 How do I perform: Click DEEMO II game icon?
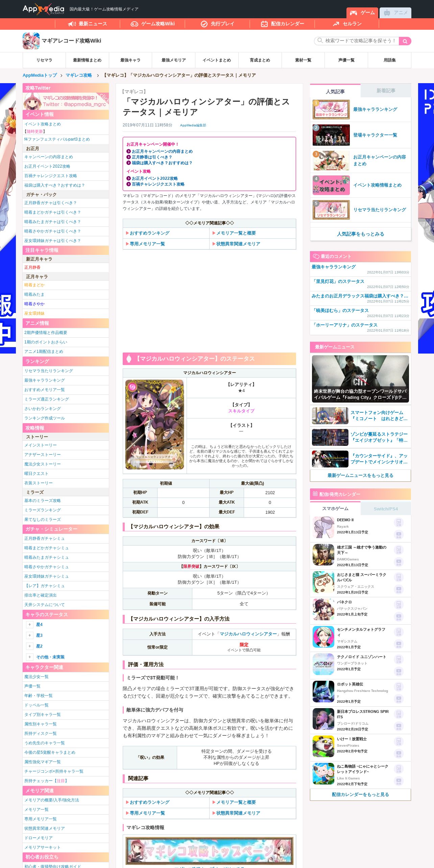(x=323, y=527)
